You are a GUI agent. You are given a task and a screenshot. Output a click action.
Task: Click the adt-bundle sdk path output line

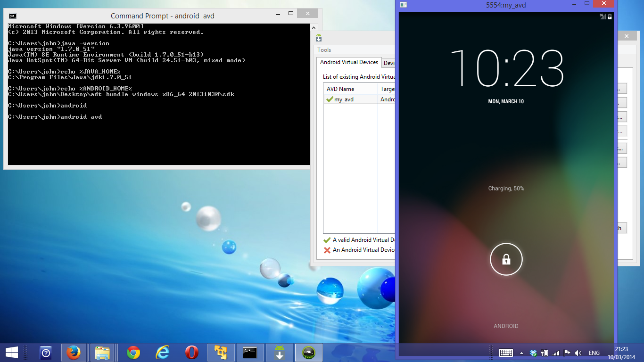(121, 94)
